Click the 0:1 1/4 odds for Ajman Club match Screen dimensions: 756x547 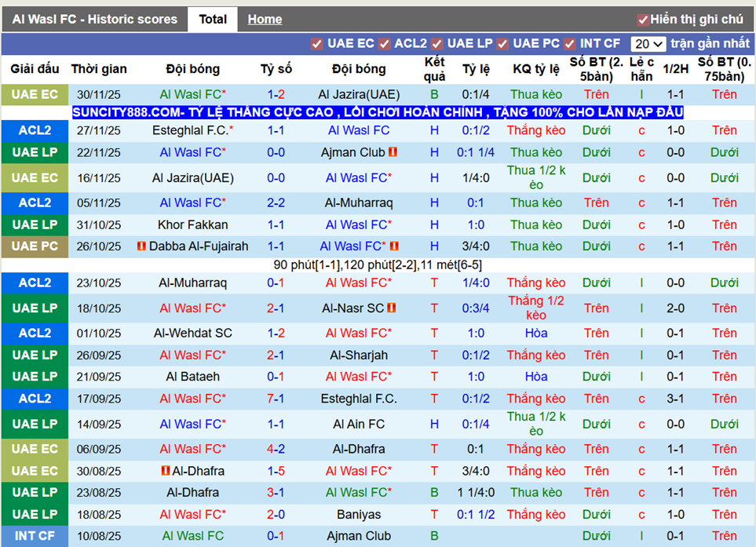coord(476,153)
